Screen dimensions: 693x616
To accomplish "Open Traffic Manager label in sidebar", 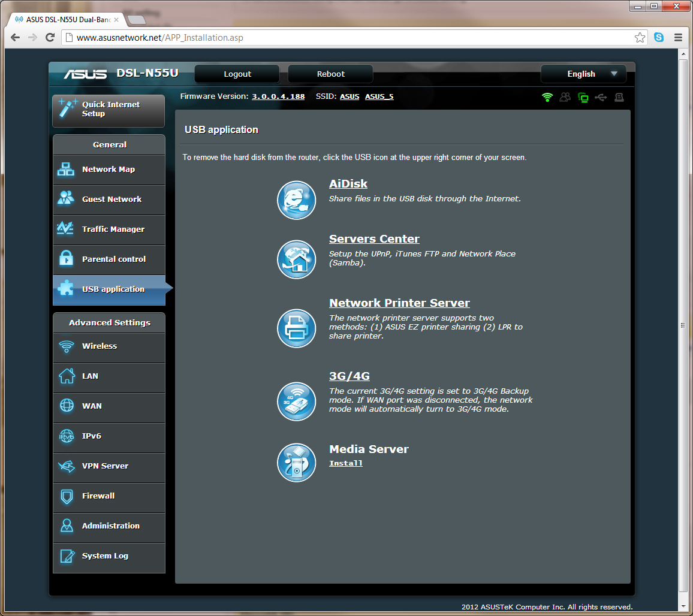I will 113,229.
